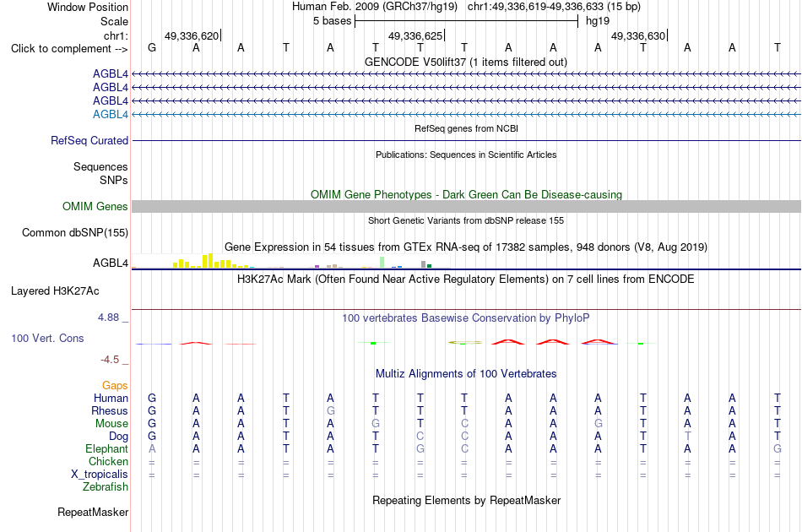802x532 pixels.
Task: Click the 'Sequences' track label
Action: [100, 166]
